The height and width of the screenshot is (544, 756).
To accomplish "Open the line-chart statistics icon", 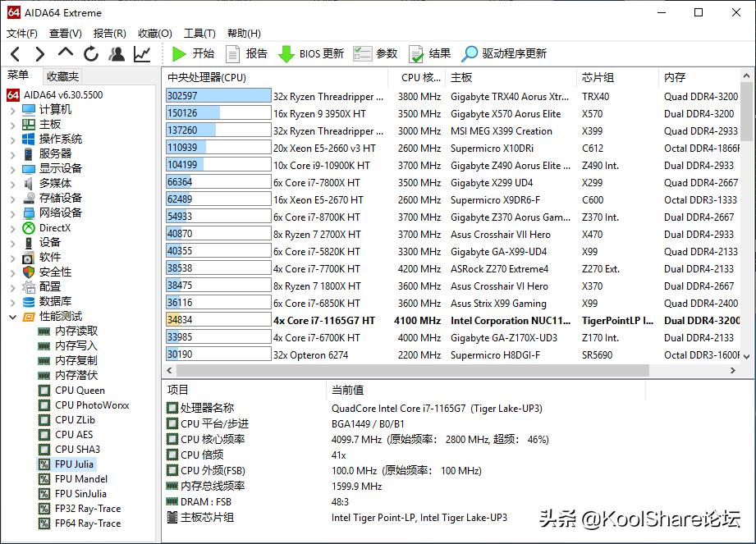I will click(x=140, y=53).
